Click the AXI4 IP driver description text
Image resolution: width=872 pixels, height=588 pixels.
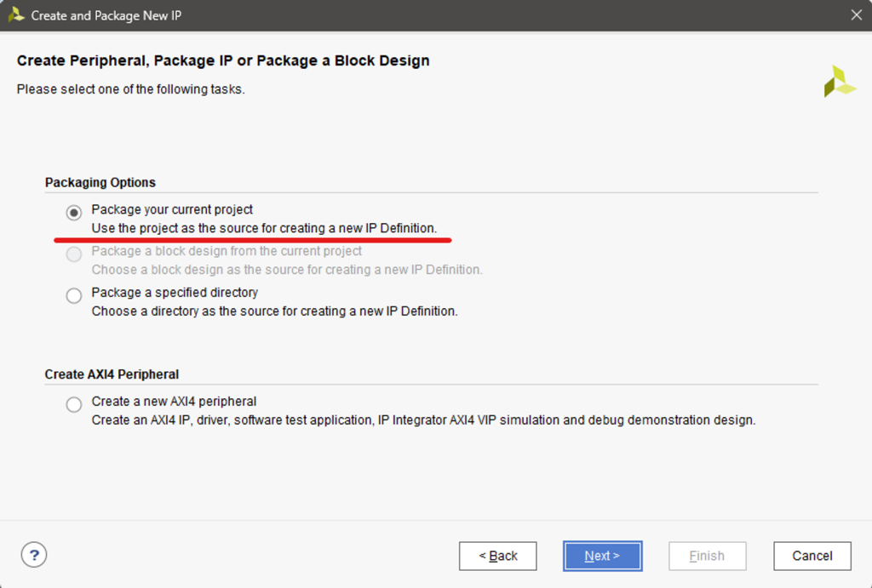click(x=423, y=420)
